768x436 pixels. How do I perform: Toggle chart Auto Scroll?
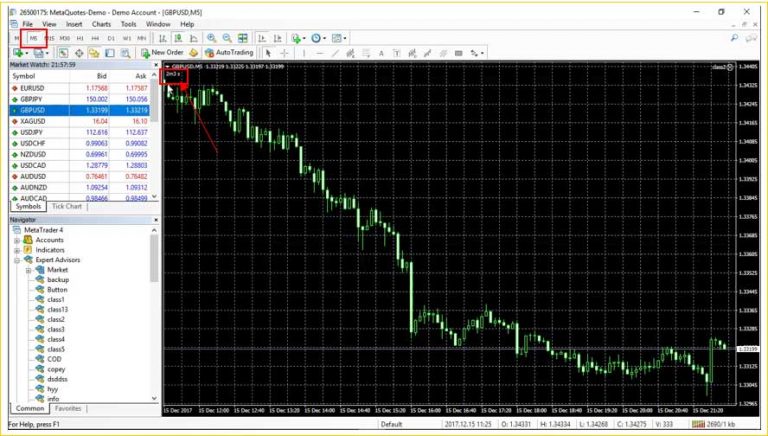(x=262, y=38)
